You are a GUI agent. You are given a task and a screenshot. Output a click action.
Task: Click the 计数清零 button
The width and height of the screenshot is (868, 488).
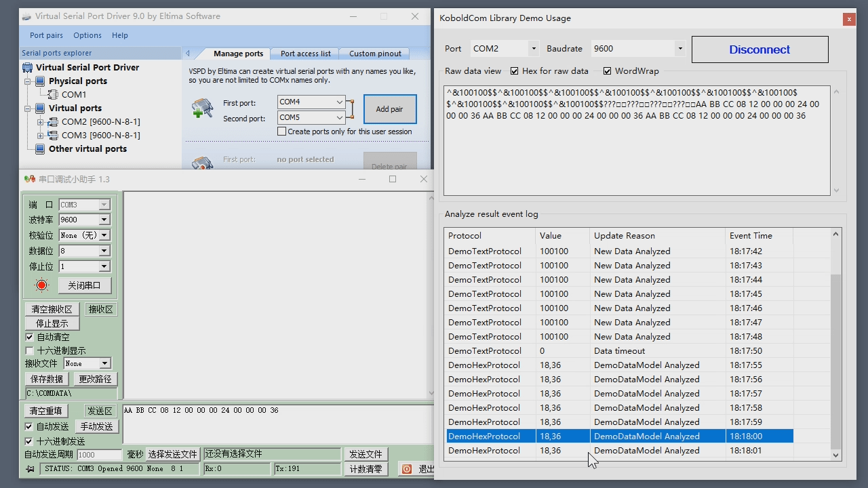click(366, 469)
